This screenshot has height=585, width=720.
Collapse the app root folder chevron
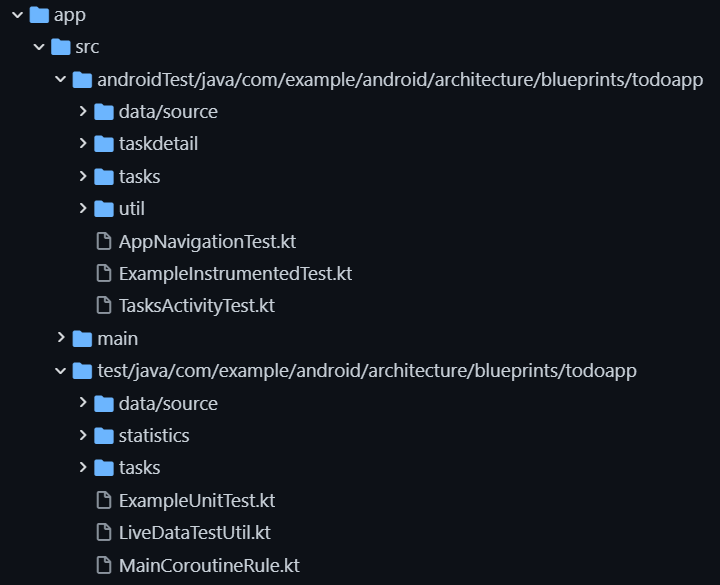point(17,15)
